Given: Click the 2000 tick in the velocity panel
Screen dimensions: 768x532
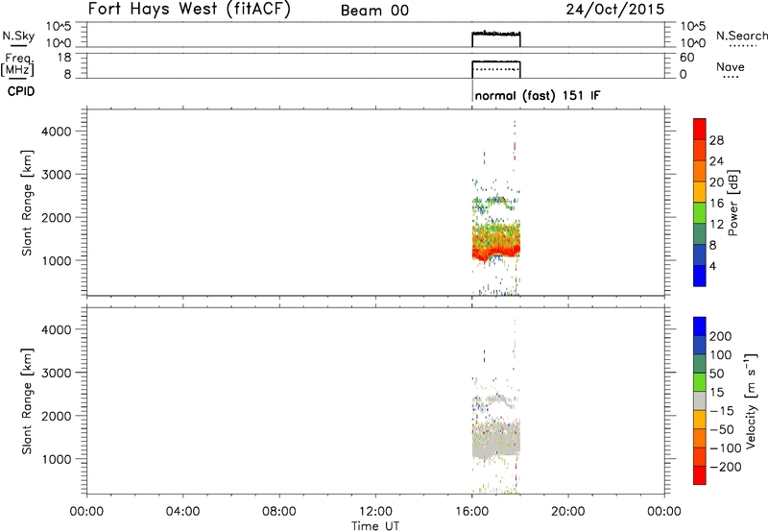Looking at the screenshot, I should 57,416.
